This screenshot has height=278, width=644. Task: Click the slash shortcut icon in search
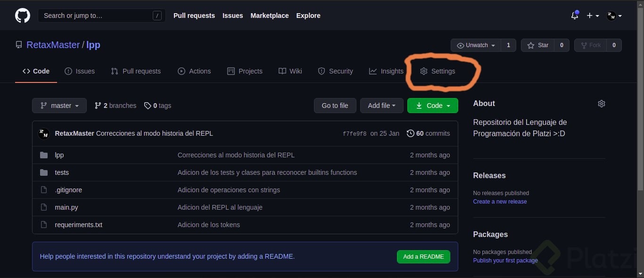pyautogui.click(x=157, y=16)
